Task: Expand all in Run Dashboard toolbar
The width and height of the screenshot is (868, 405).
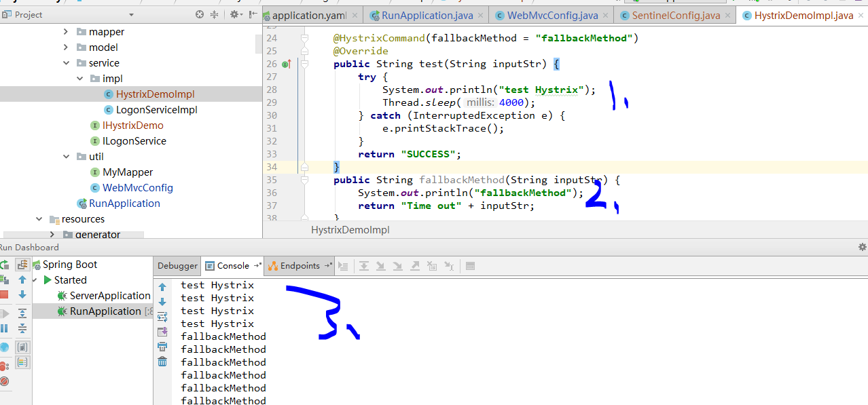Action: coord(22,313)
